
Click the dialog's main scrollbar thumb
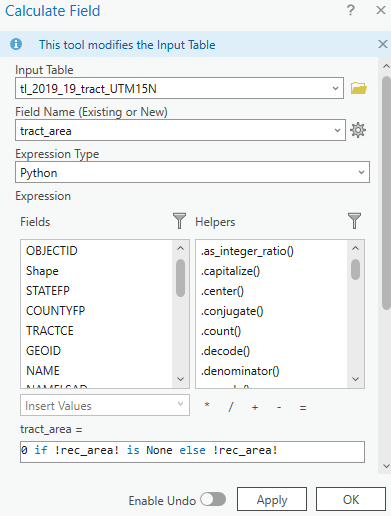tap(386, 193)
